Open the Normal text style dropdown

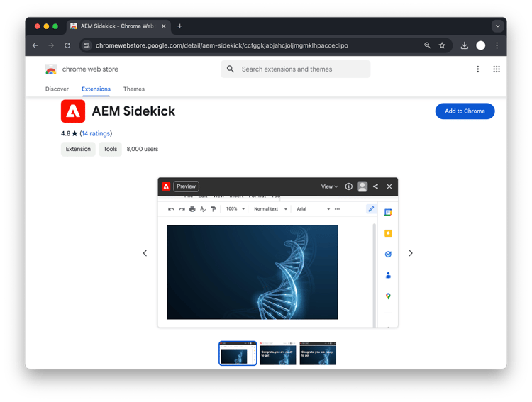tap(270, 209)
